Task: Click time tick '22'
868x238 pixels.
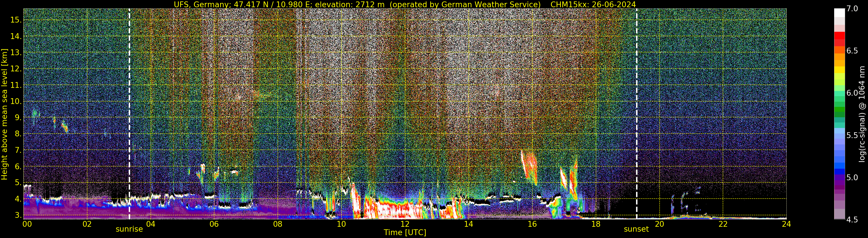Action: [723, 224]
